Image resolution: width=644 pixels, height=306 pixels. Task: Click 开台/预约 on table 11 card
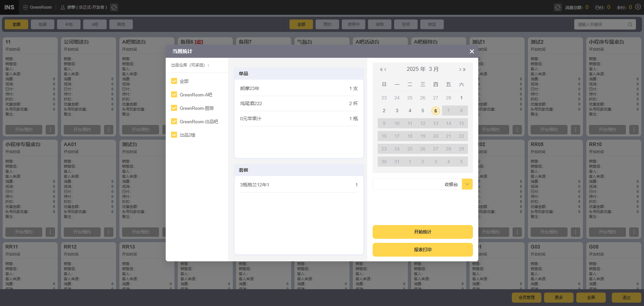[24, 130]
